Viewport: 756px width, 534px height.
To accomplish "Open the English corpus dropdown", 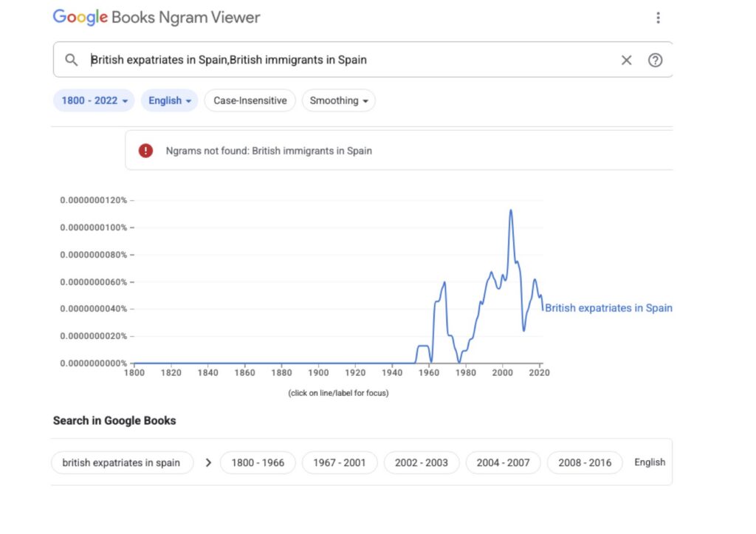I will (x=169, y=100).
